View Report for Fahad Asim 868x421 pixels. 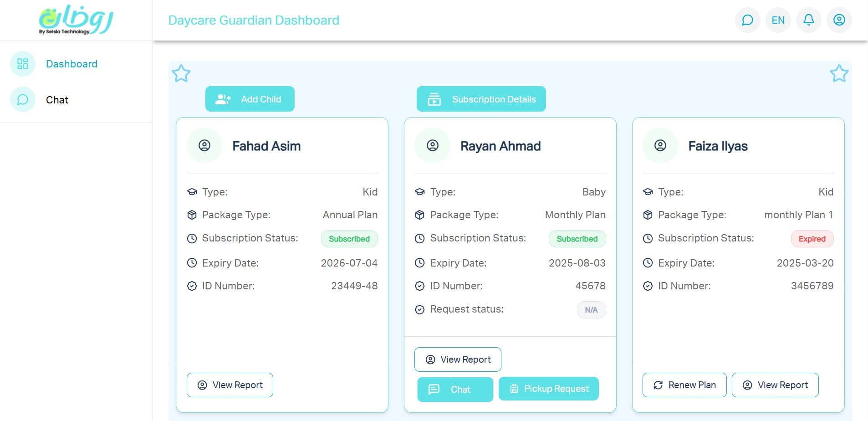230,385
